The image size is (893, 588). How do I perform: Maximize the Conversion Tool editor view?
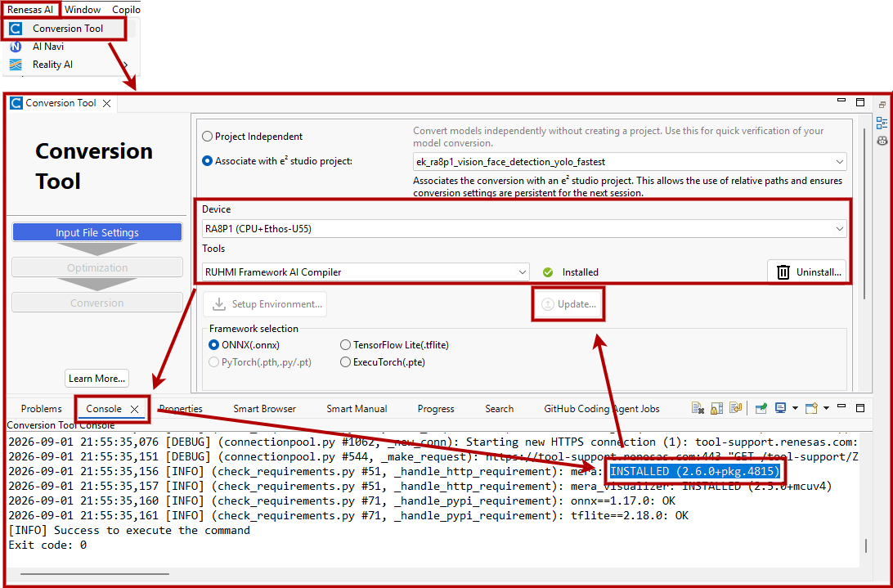860,102
